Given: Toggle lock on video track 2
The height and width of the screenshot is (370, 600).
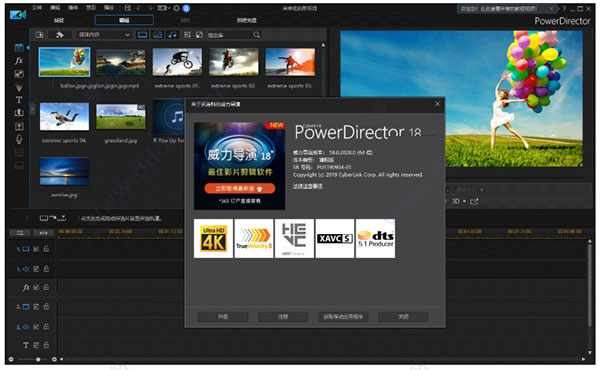Looking at the screenshot, I should (x=46, y=306).
